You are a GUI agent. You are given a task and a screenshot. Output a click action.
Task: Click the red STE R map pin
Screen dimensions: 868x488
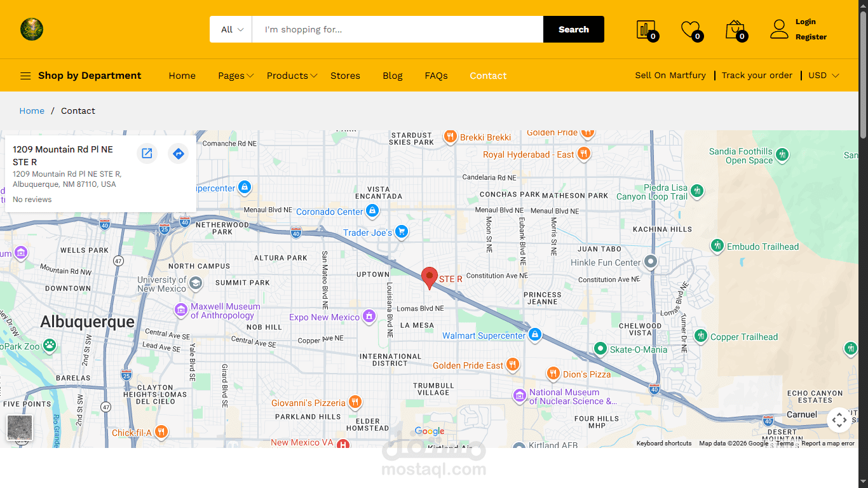[430, 278]
